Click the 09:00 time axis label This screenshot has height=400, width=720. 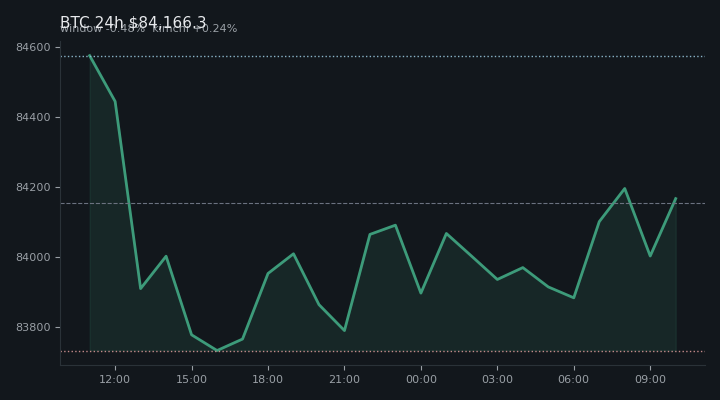point(650,379)
